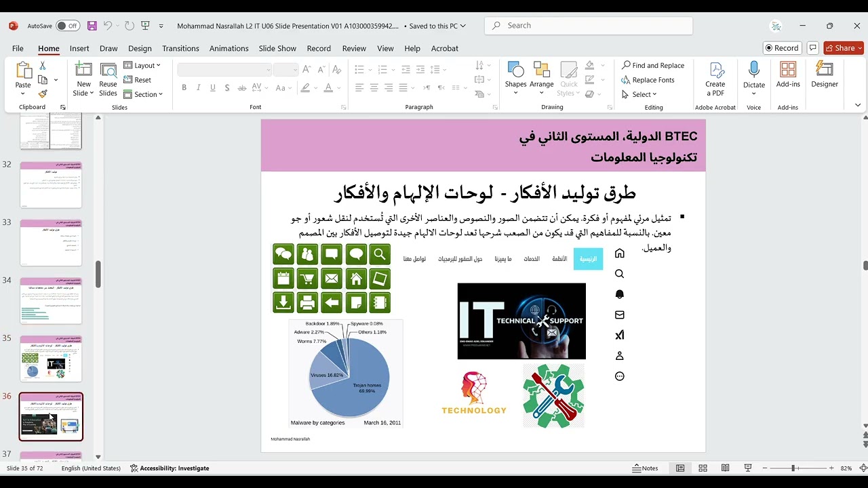Open the font name combo box

tap(224, 70)
